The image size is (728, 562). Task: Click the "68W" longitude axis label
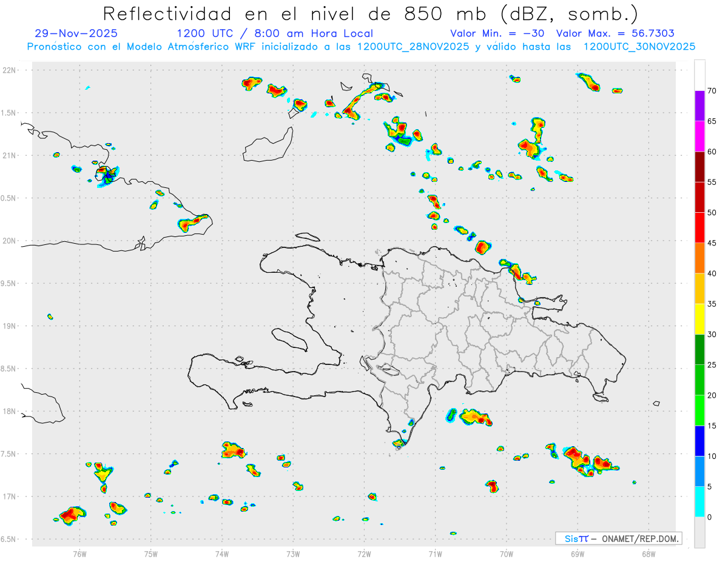pyautogui.click(x=649, y=554)
